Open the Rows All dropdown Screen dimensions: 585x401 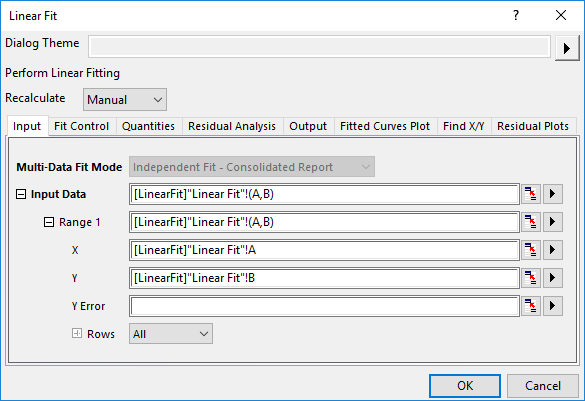(171, 334)
